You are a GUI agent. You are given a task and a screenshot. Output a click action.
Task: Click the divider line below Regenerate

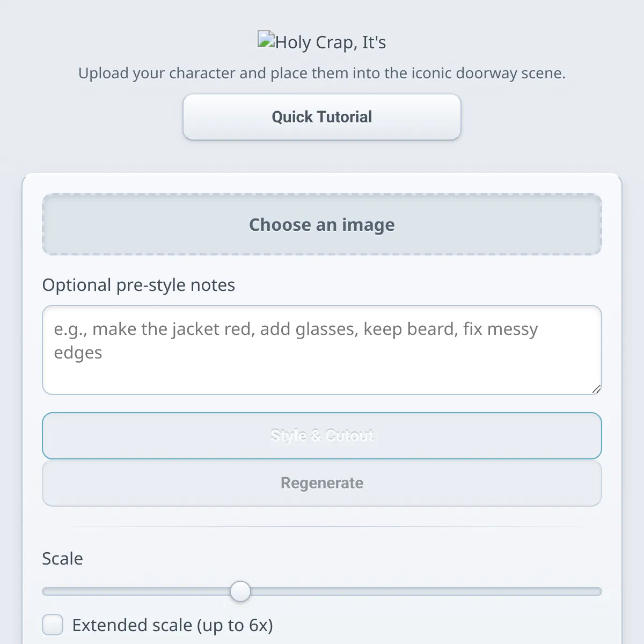pos(322,526)
